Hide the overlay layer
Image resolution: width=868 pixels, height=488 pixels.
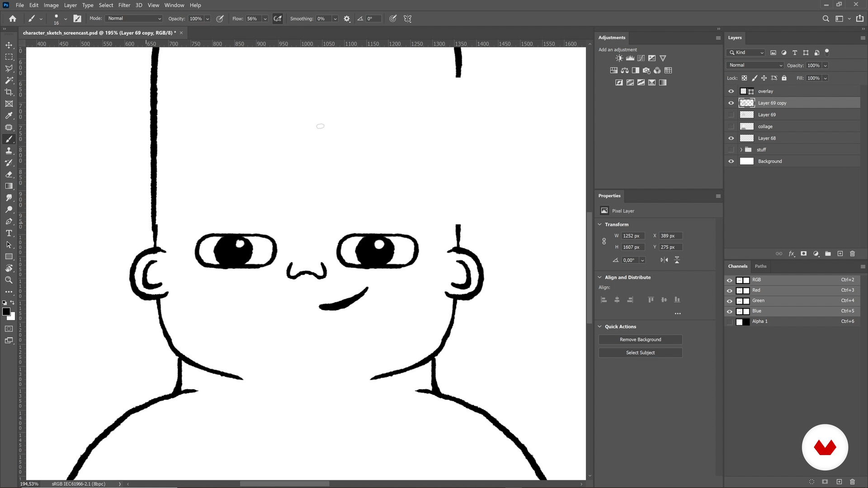click(731, 91)
